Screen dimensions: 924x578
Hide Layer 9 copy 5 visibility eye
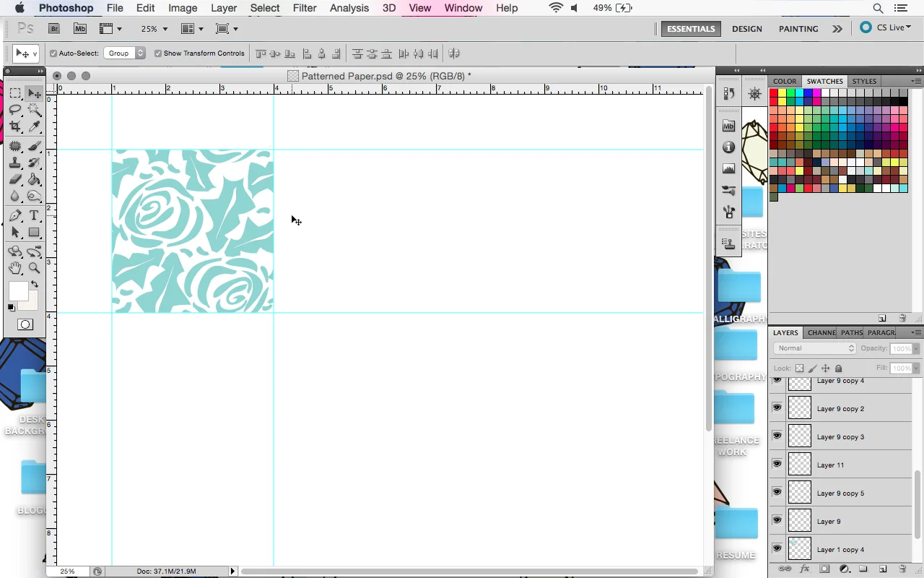point(777,493)
